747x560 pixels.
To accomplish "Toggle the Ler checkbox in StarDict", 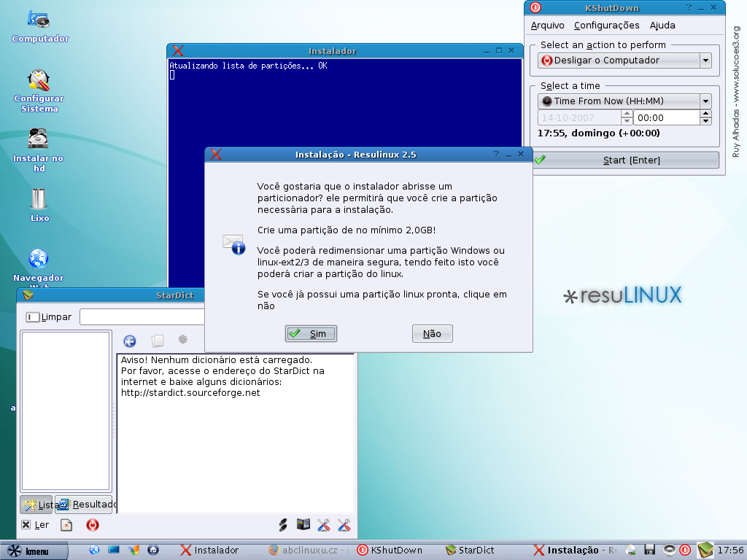I will (x=26, y=525).
